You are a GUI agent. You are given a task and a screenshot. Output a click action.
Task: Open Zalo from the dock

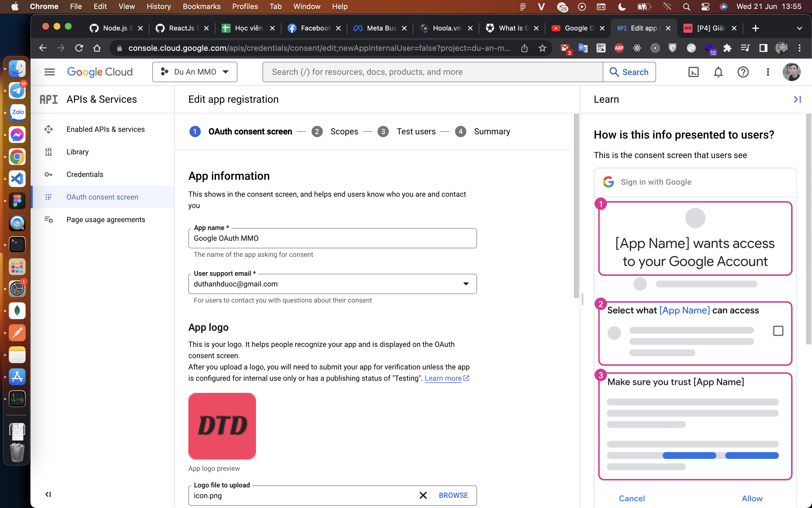coord(17,112)
